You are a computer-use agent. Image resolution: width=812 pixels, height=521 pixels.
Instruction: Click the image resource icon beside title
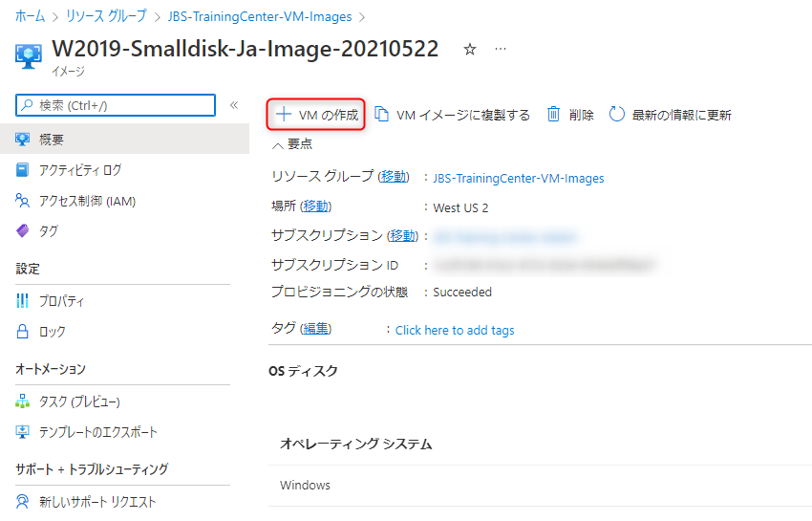29,55
